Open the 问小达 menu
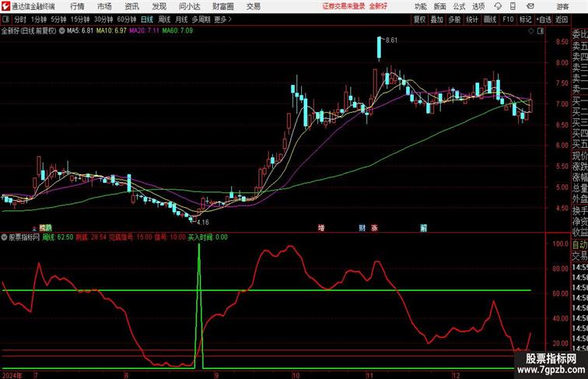 (x=190, y=6)
